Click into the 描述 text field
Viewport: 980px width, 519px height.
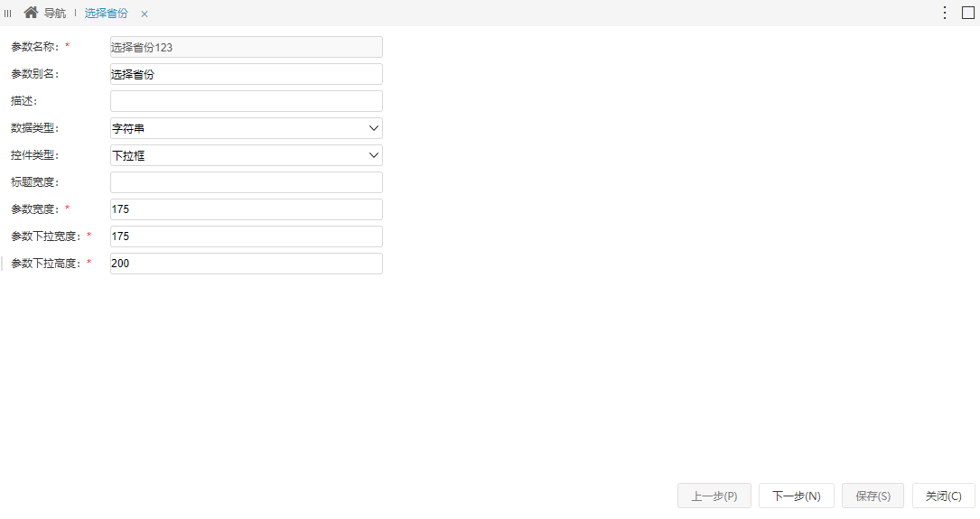click(x=247, y=101)
